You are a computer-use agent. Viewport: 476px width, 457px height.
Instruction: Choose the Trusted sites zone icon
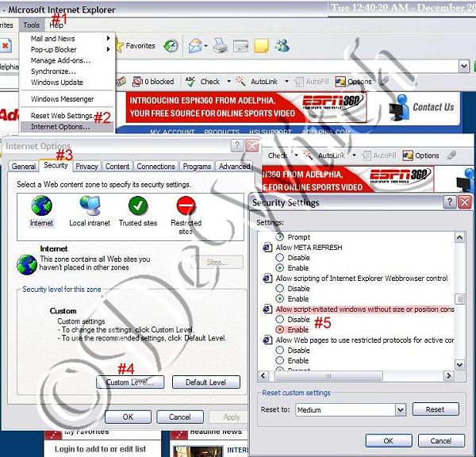click(x=138, y=206)
